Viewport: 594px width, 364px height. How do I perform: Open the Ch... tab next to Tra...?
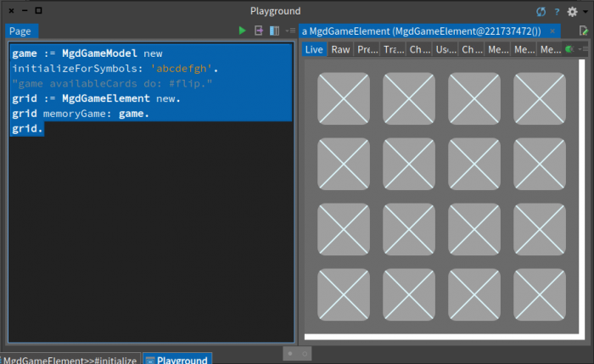pyautogui.click(x=419, y=49)
